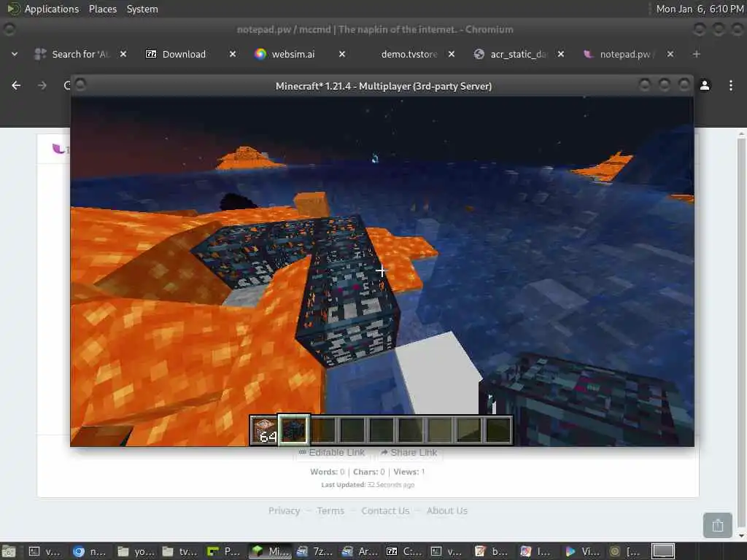Click the Share Link button on notepad.pw
The width and height of the screenshot is (747, 560).
[x=409, y=452]
